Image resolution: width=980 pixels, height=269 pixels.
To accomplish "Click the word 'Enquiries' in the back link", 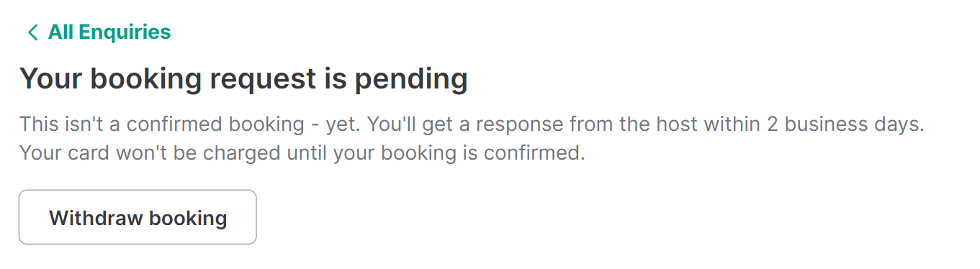I will (x=125, y=32).
